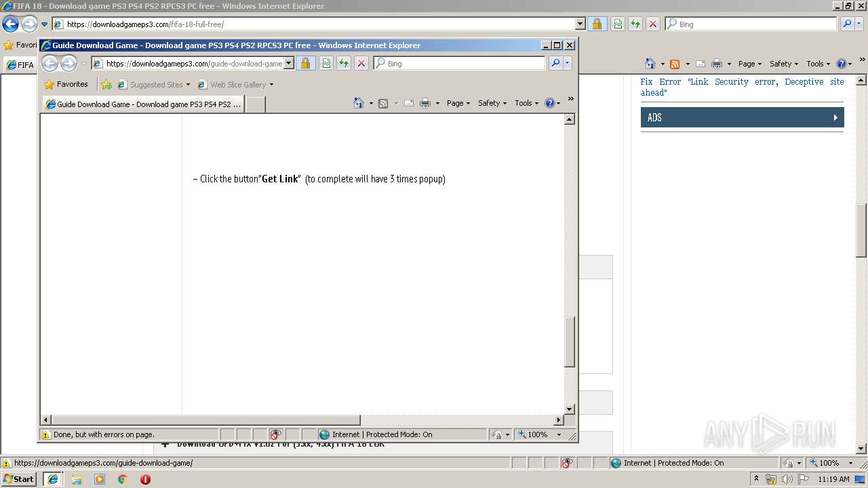
Task: Click address bar URL in Guide window
Action: [x=194, y=63]
